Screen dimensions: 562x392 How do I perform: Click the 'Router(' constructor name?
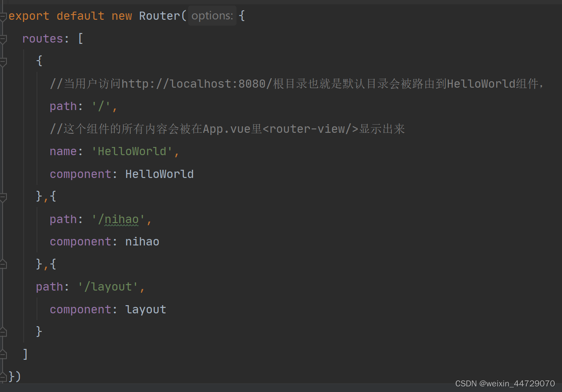point(163,16)
